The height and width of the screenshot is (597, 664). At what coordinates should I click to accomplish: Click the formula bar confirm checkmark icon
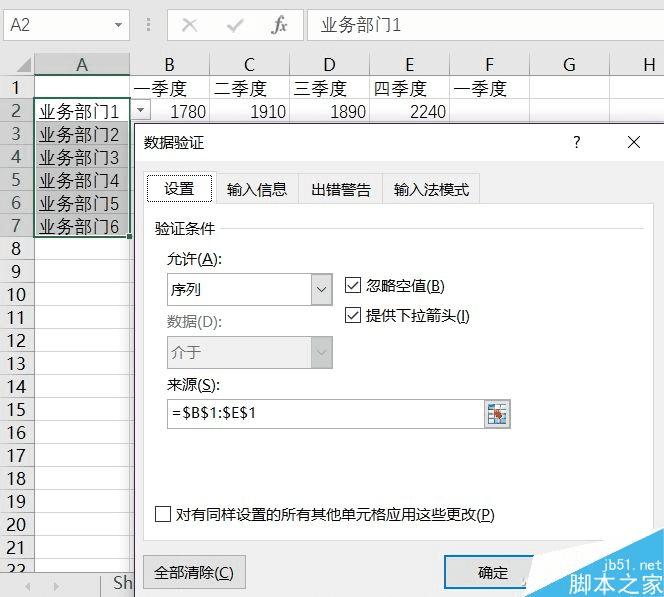click(x=234, y=25)
